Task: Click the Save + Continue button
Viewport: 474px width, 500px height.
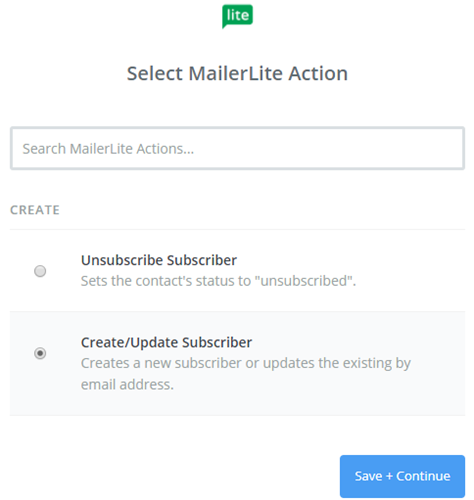Action: pyautogui.click(x=402, y=476)
